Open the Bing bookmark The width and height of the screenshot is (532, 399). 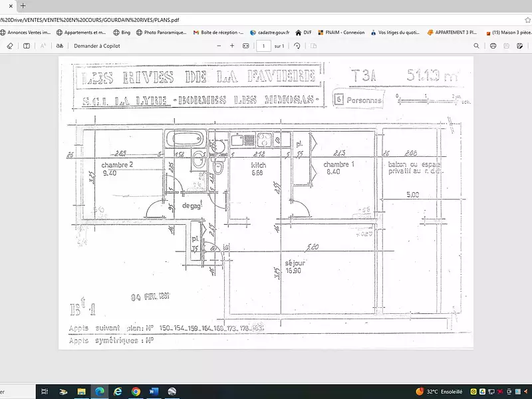tap(122, 33)
